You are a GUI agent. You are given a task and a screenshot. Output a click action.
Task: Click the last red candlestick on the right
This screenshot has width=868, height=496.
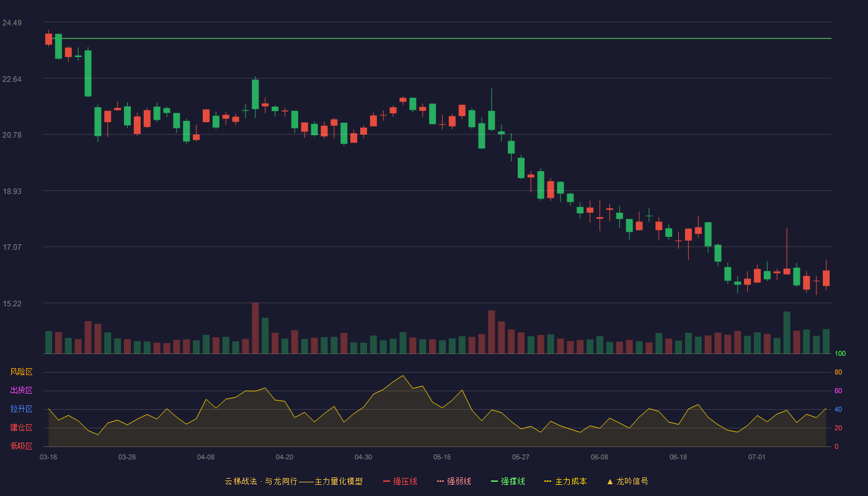pos(826,278)
